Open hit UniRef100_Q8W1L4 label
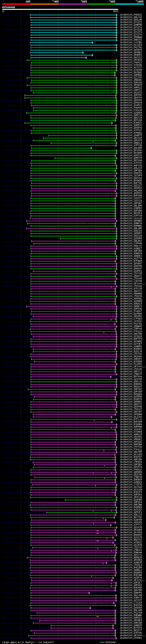This screenshot has height=644, width=146. [x=131, y=143]
